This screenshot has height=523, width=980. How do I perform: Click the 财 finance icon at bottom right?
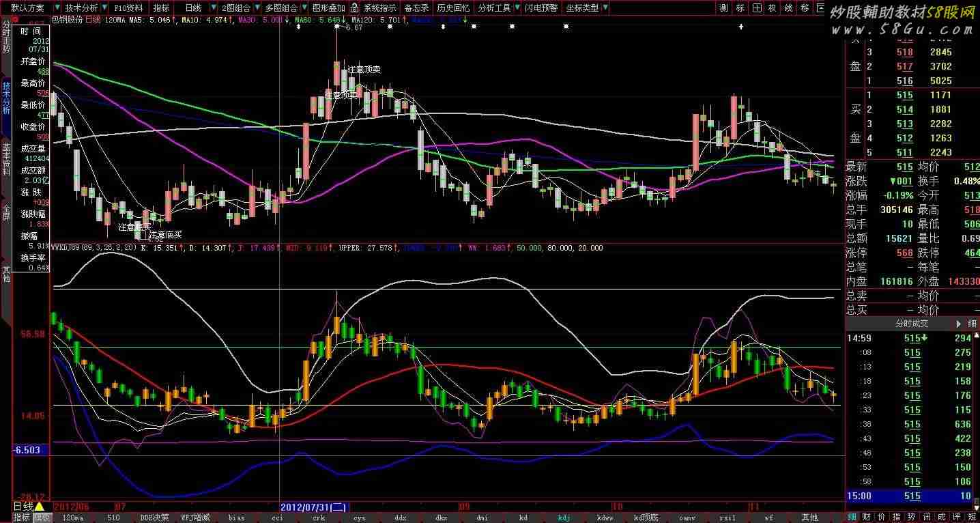pos(867,517)
